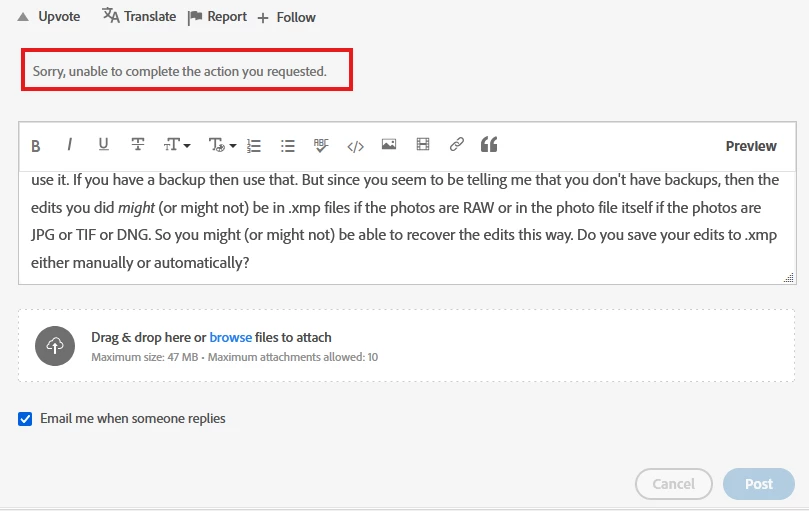Image resolution: width=809 pixels, height=511 pixels.
Task: Apply underline formatting in the editor toolbar
Action: pos(103,145)
